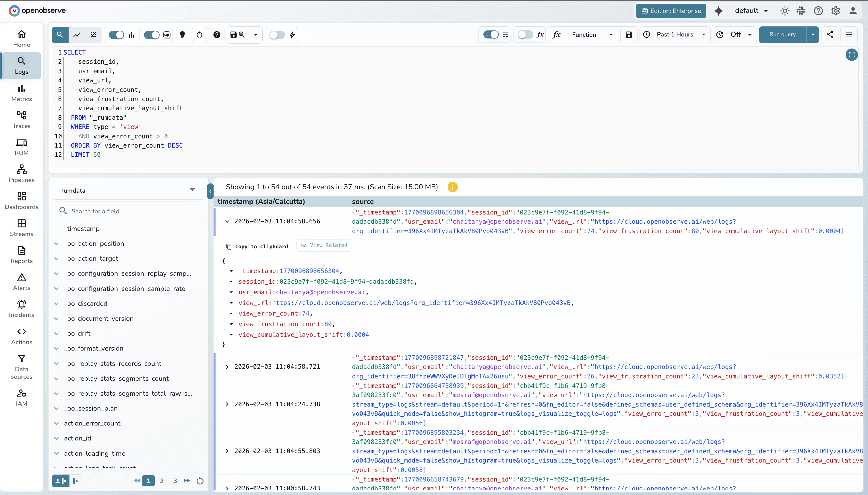
Task: Click the Run query button
Action: [782, 34]
